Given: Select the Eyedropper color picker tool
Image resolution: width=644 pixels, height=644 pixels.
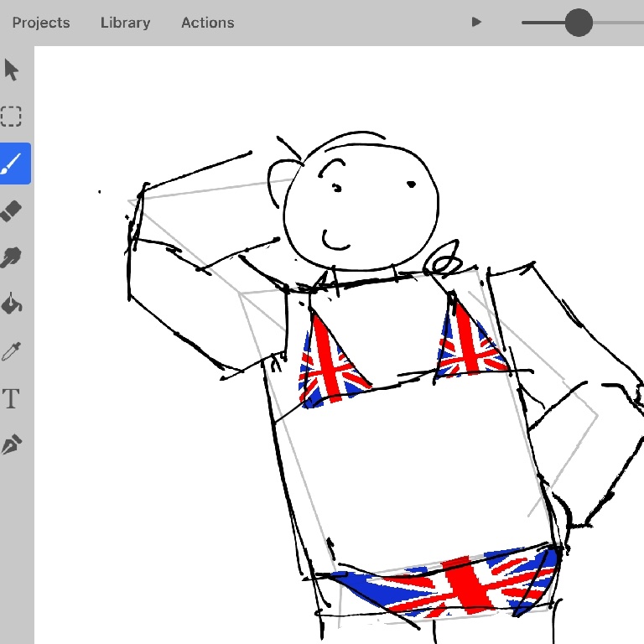Looking at the screenshot, I should point(11,351).
